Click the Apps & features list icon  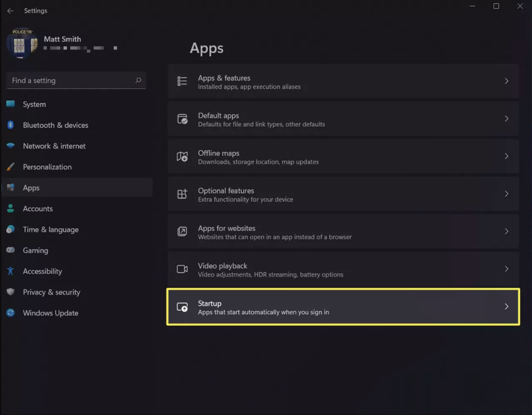coord(182,81)
